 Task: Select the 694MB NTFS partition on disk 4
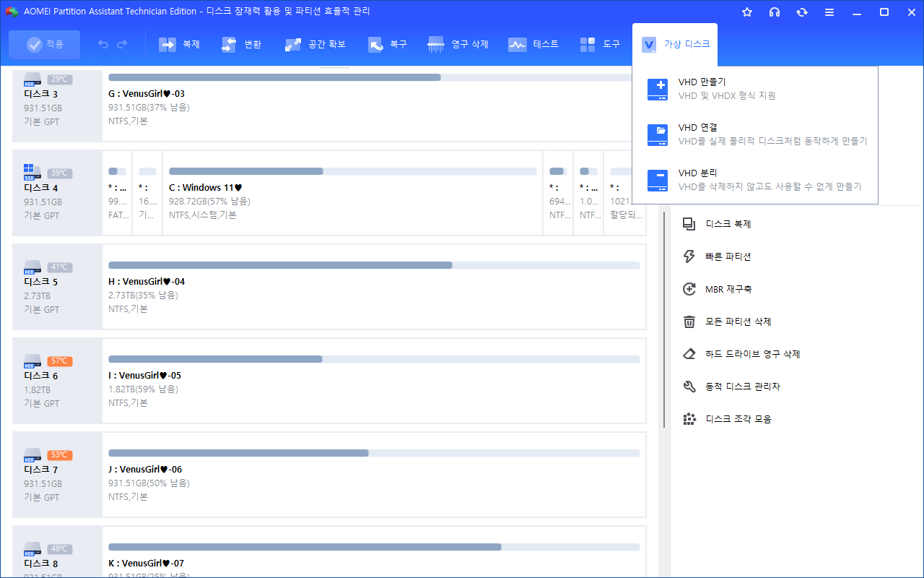pyautogui.click(x=558, y=193)
